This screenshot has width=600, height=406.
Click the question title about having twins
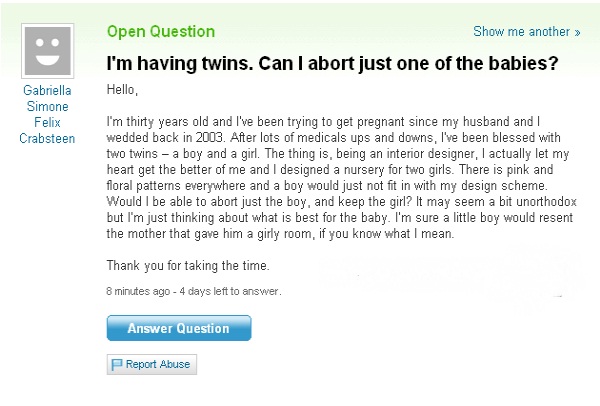click(332, 64)
